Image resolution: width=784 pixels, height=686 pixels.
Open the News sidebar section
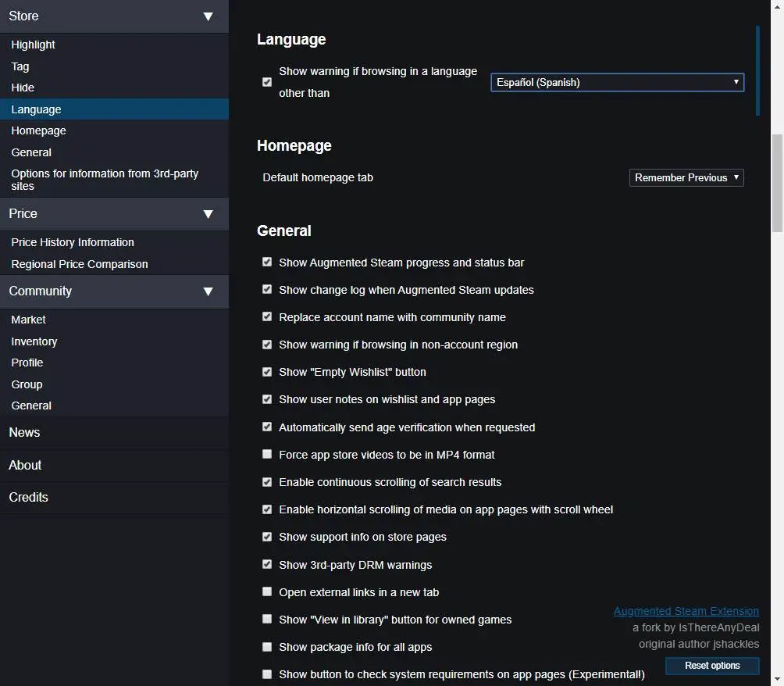pyautogui.click(x=25, y=433)
